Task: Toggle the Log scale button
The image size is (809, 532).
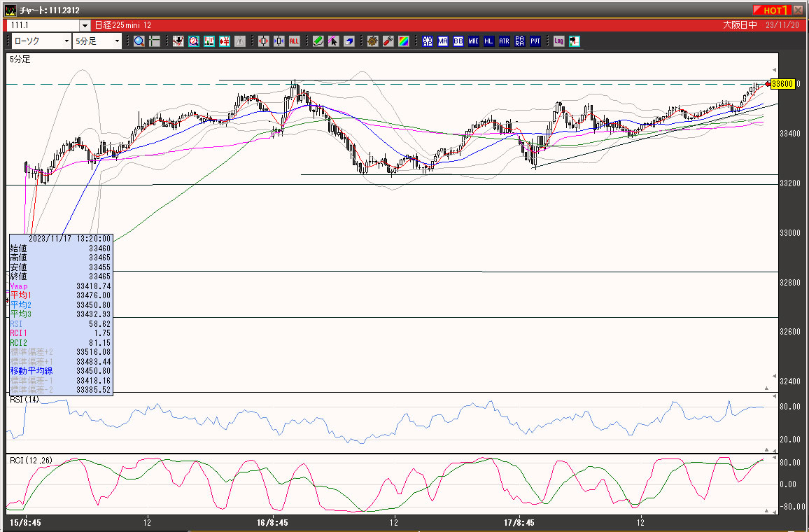Action: [x=558, y=41]
